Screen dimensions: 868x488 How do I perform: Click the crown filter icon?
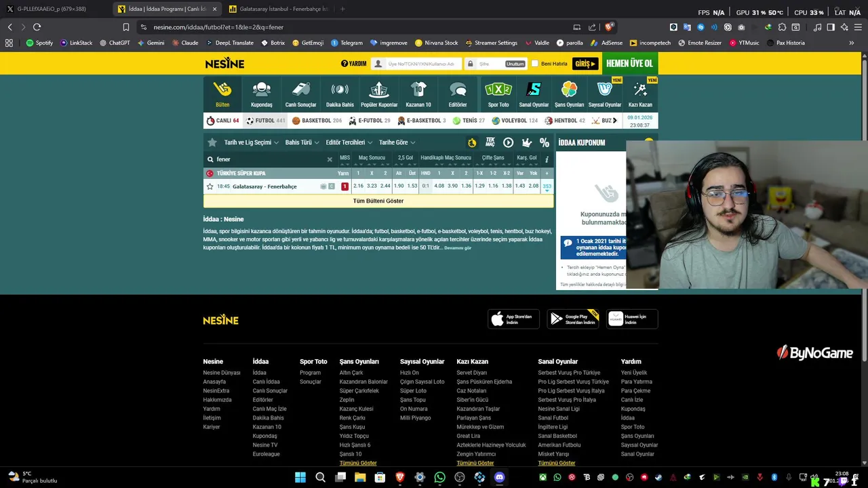526,142
